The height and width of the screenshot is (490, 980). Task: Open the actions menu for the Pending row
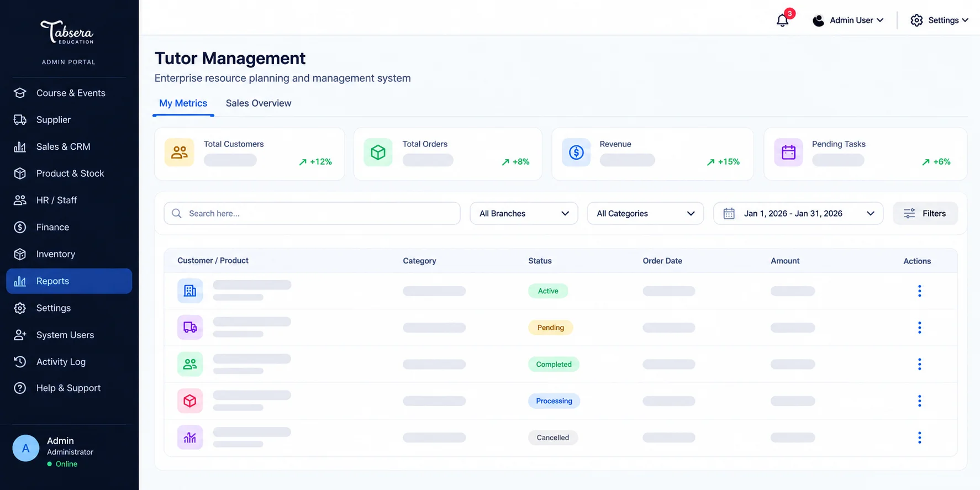point(919,328)
